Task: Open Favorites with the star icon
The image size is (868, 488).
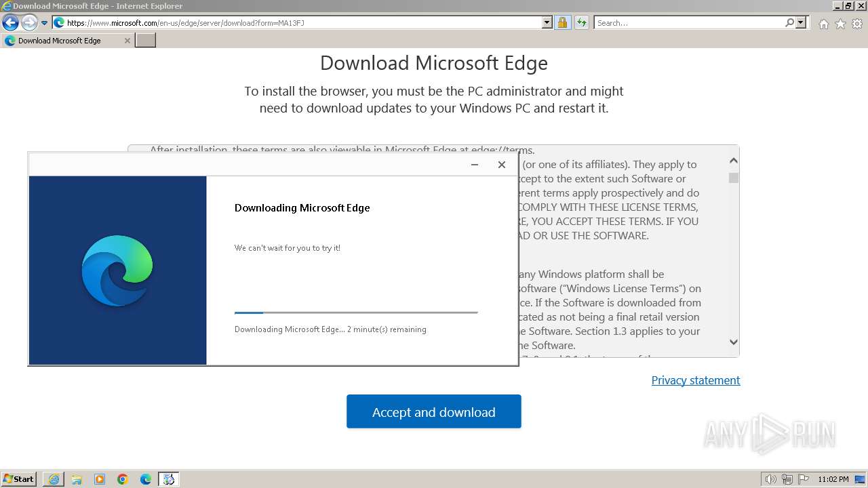Action: coord(840,24)
